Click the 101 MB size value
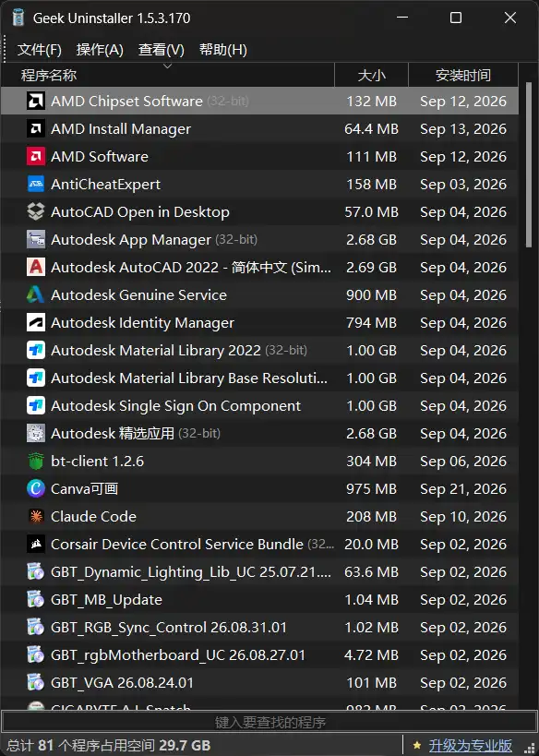This screenshot has width=539, height=756. pyautogui.click(x=371, y=683)
